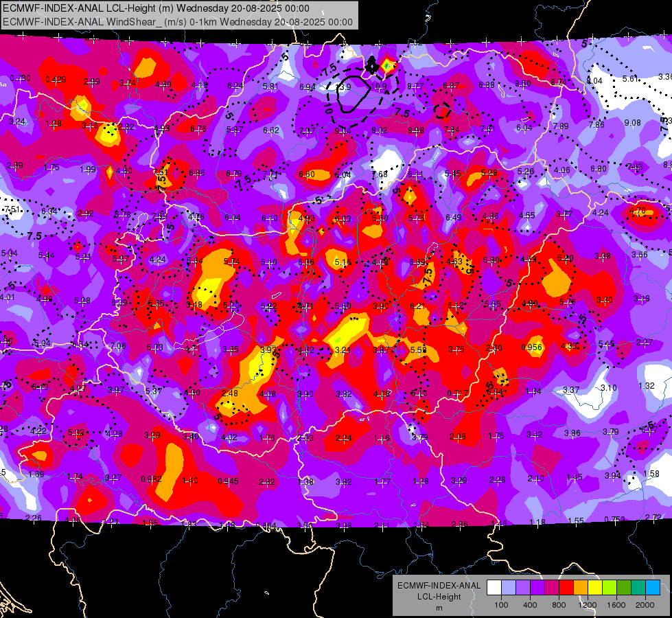The image size is (672, 618).
Task: Click the WindShear 0-1km header line
Action: pos(178,22)
